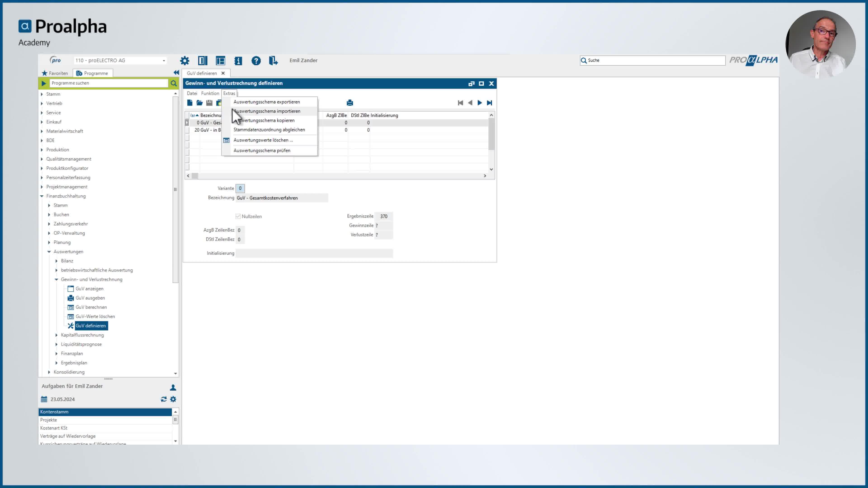The height and width of the screenshot is (488, 868).
Task: Click the Bezeichnung field GuV - Gesamtkostenverfahren
Action: click(282, 198)
